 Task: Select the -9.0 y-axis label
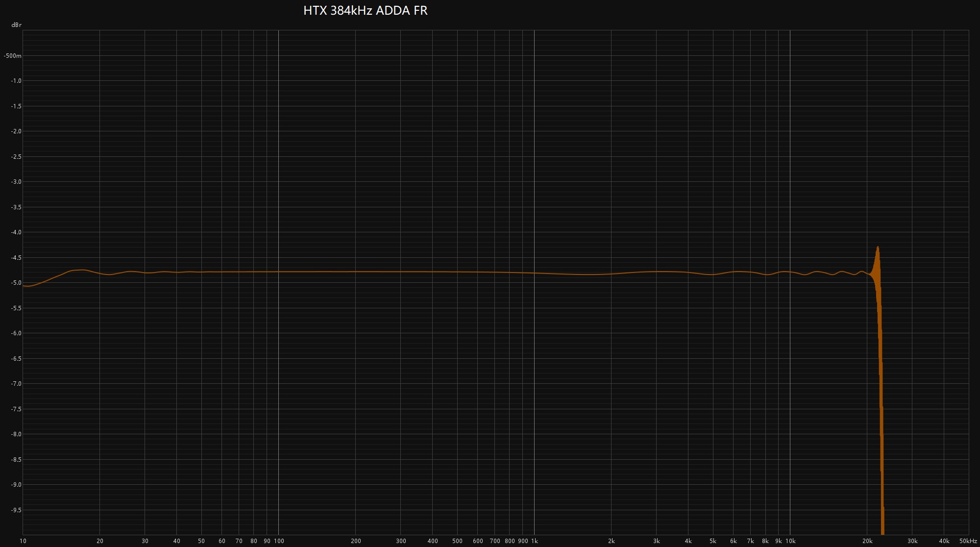16,485
